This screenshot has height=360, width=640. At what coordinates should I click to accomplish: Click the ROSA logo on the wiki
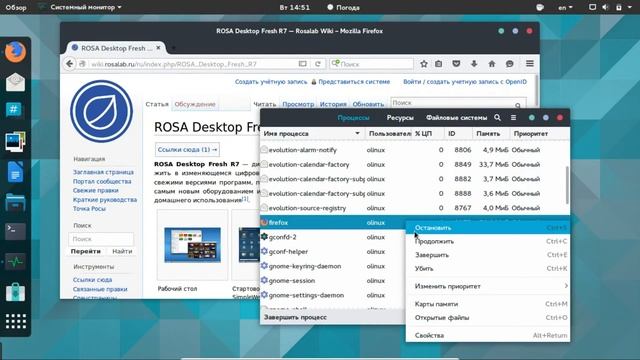point(101,111)
